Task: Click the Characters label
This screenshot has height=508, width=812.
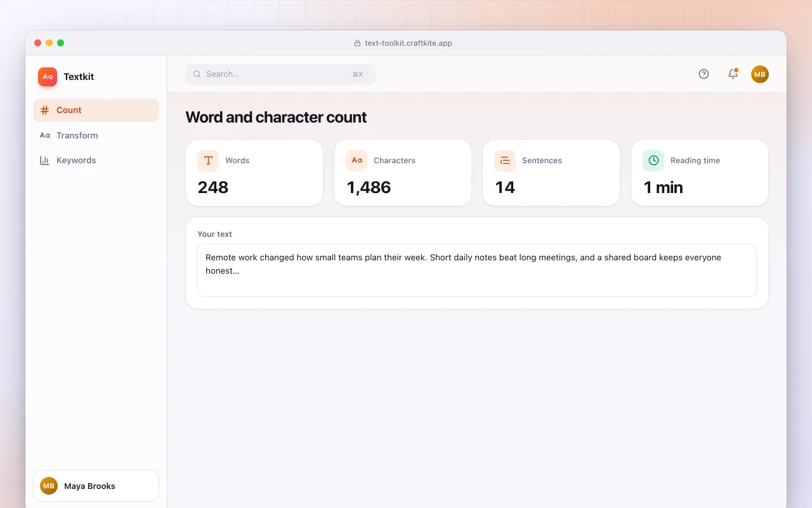Action: [395, 161]
